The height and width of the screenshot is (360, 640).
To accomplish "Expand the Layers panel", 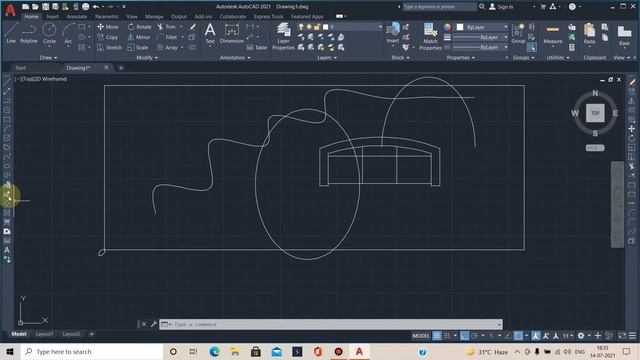I will (327, 58).
